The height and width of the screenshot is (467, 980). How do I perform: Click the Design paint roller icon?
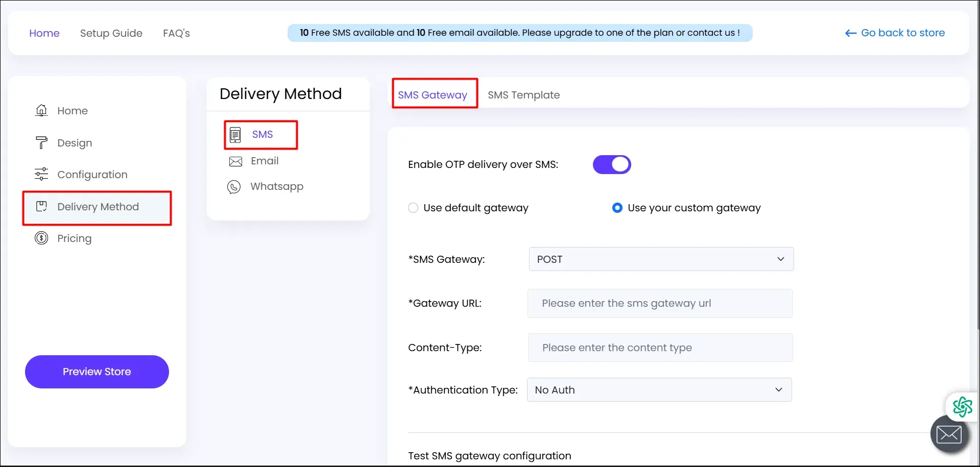[41, 142]
